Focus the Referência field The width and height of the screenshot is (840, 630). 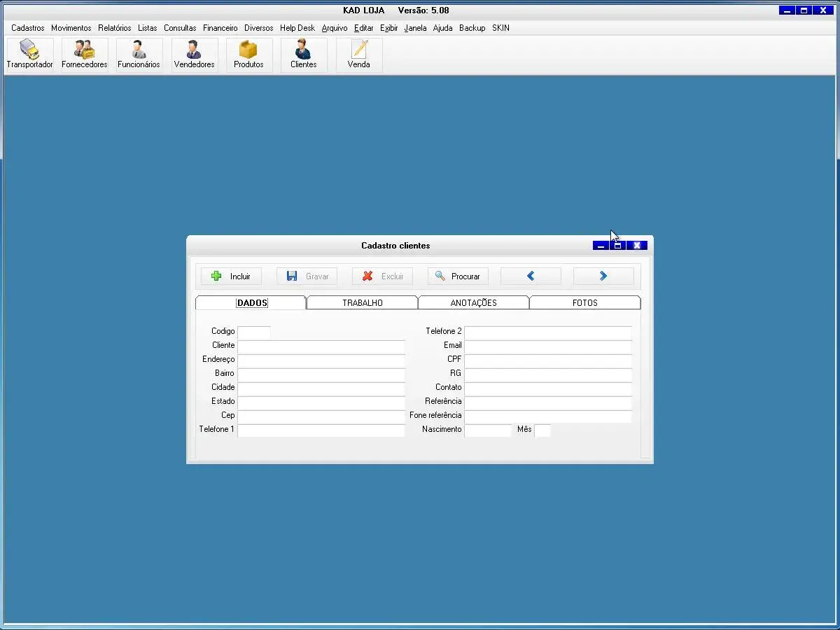(x=548, y=402)
